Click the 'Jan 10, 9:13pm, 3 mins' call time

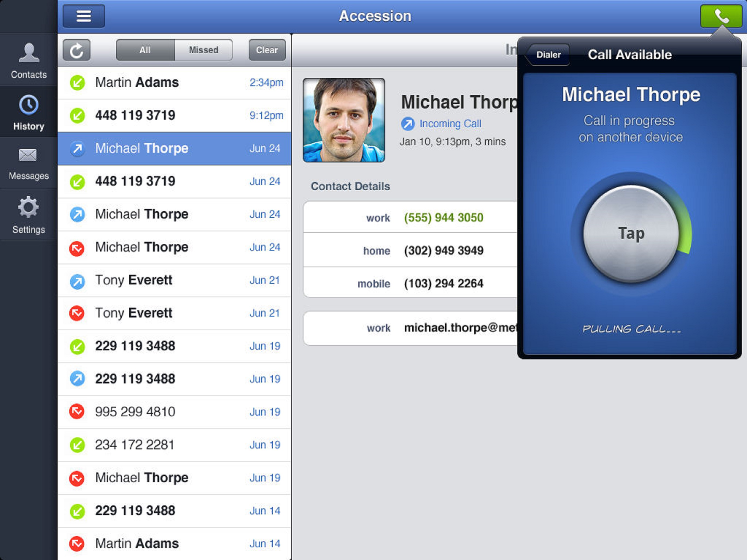pyautogui.click(x=453, y=142)
